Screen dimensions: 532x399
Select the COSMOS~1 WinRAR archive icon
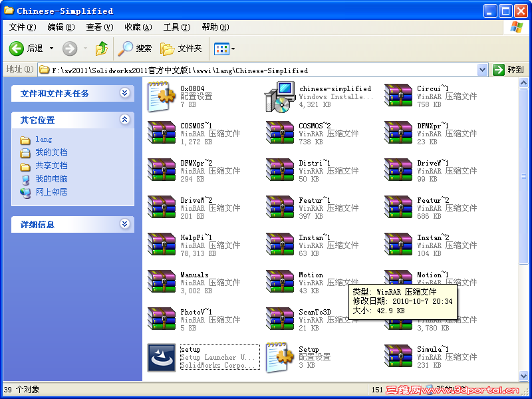[162, 132]
